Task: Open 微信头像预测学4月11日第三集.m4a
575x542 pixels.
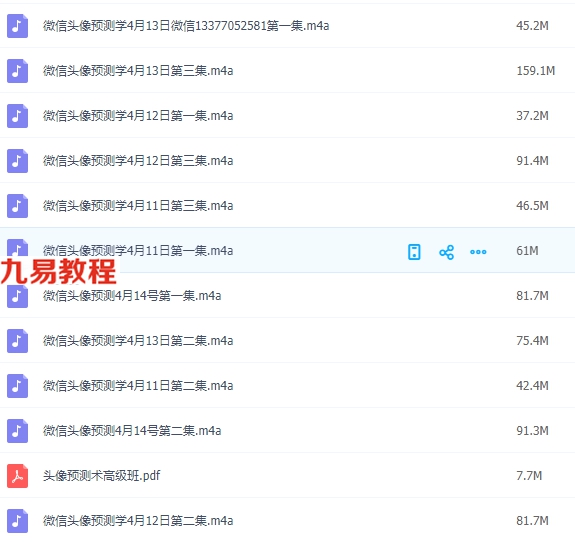Action: point(138,206)
